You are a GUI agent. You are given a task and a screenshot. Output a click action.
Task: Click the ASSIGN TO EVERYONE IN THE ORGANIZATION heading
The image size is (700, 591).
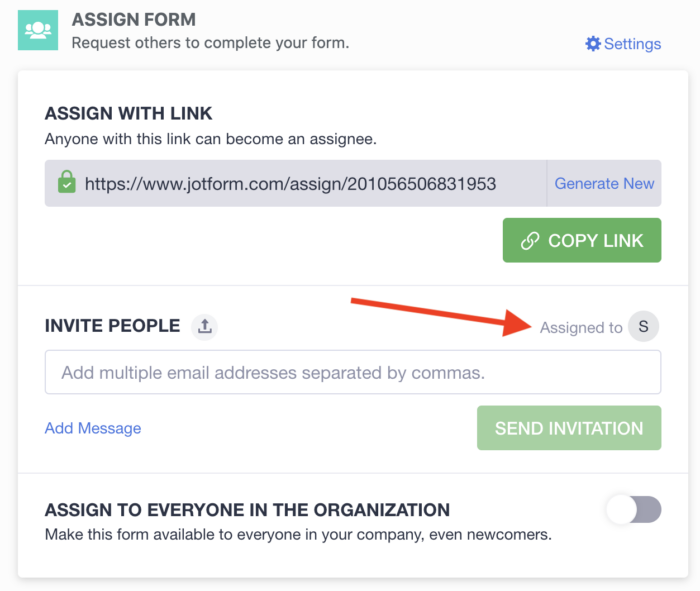coord(247,510)
